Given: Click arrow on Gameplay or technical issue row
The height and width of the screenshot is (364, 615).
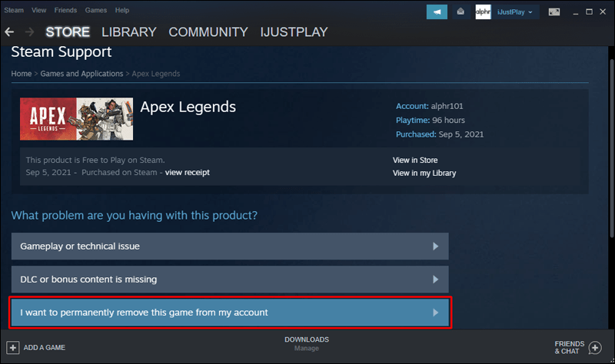Looking at the screenshot, I should click(435, 246).
